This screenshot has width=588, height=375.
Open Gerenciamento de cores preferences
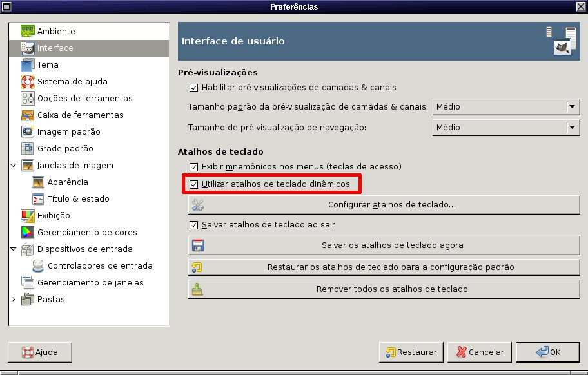tap(89, 232)
